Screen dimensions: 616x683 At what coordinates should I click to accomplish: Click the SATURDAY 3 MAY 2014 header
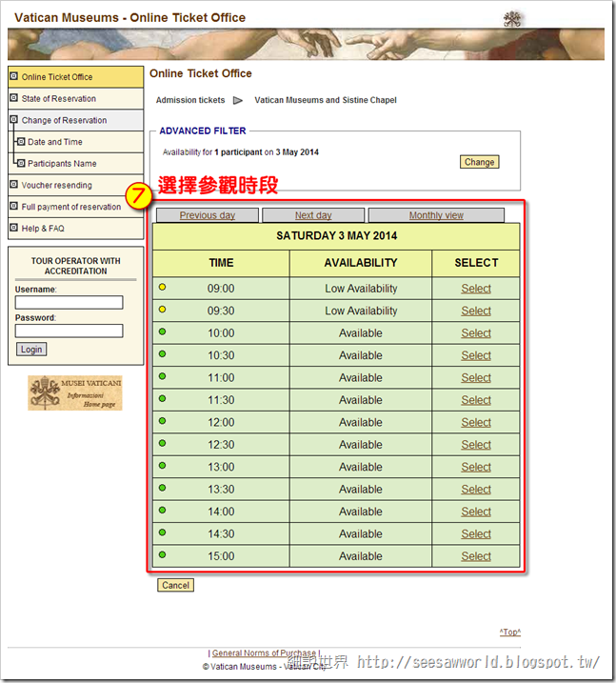336,235
